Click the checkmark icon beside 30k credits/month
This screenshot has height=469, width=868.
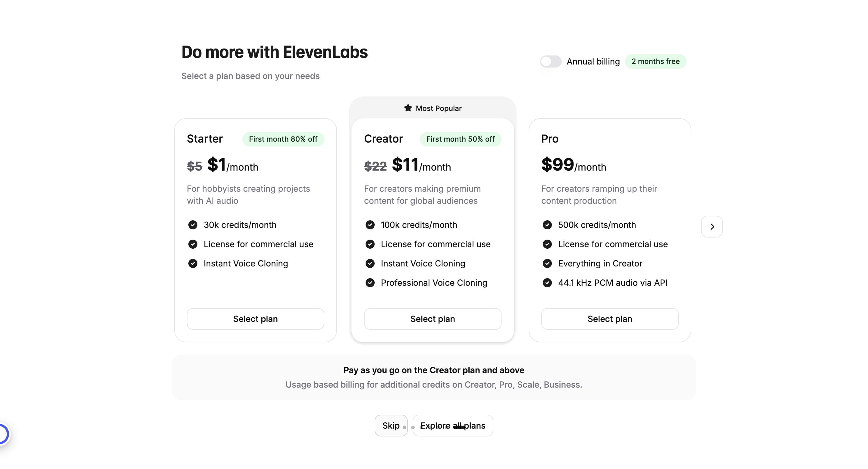tap(193, 225)
